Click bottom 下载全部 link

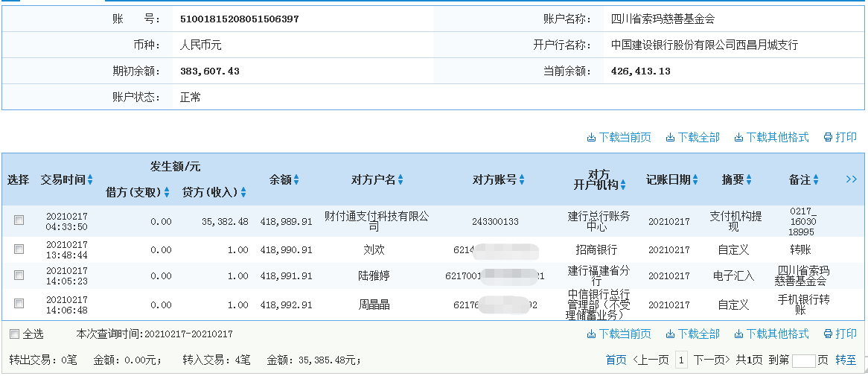[692, 334]
